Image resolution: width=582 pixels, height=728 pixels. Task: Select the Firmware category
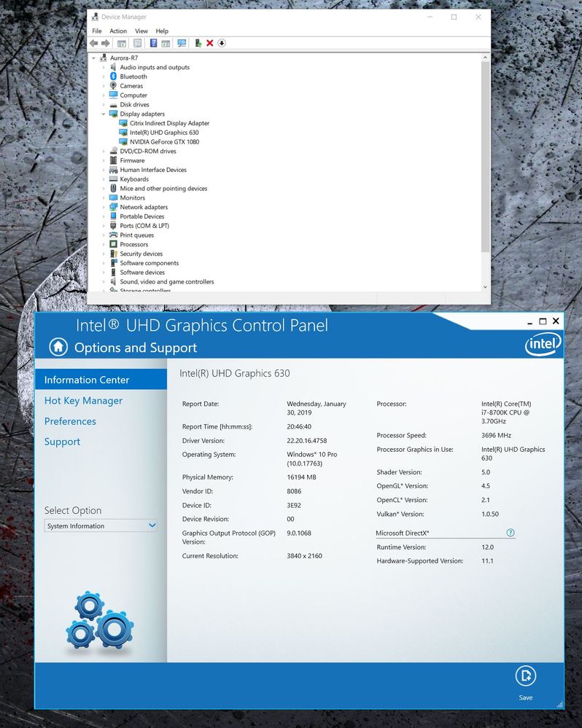(132, 160)
